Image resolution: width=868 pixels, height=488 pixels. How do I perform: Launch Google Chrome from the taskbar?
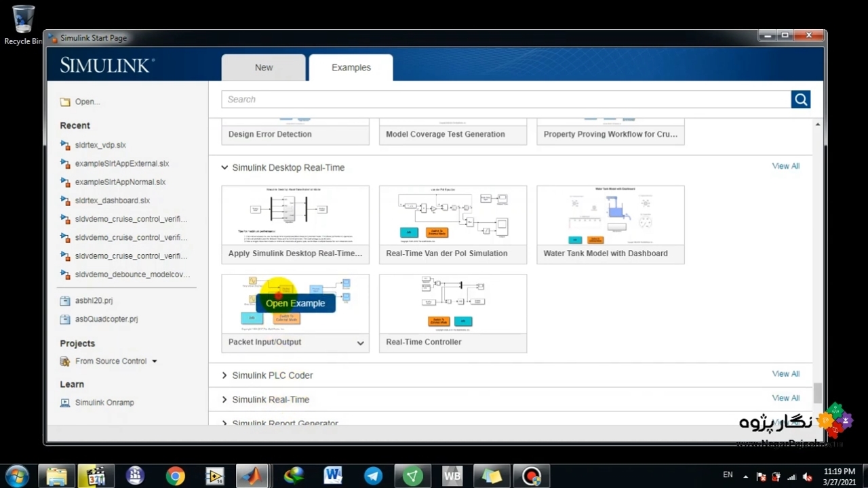point(175,476)
